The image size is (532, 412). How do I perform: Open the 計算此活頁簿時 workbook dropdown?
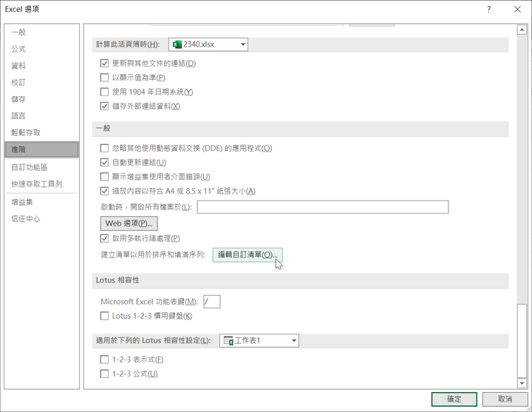(x=208, y=44)
